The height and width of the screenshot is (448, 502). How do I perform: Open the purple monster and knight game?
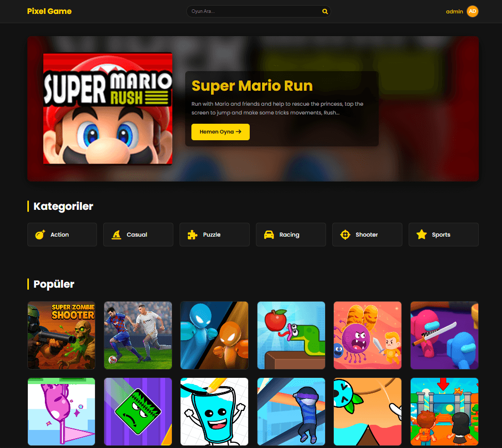[367, 336]
